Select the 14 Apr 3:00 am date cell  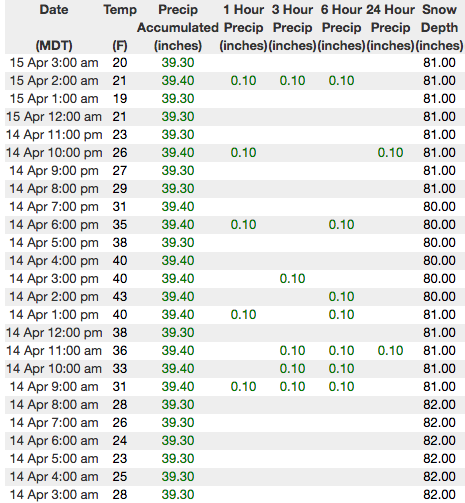pyautogui.click(x=54, y=495)
